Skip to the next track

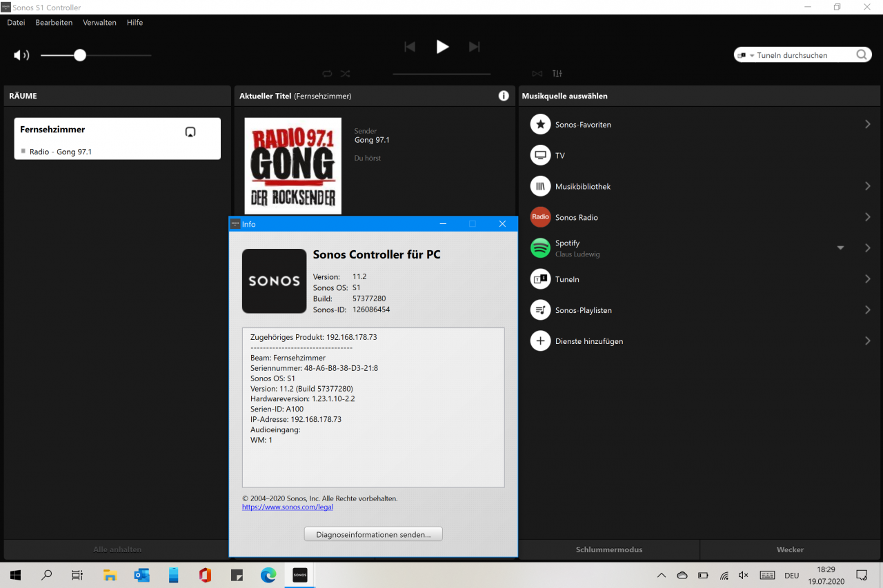pos(474,47)
